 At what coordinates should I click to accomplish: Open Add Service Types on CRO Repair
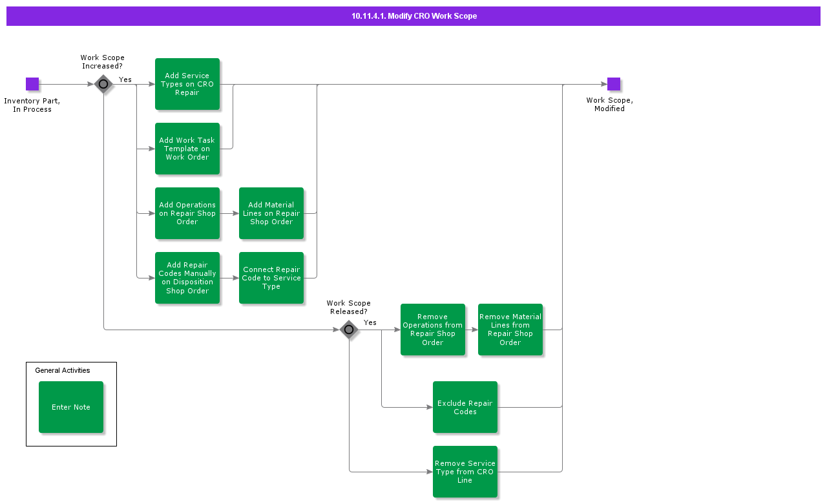click(x=187, y=84)
